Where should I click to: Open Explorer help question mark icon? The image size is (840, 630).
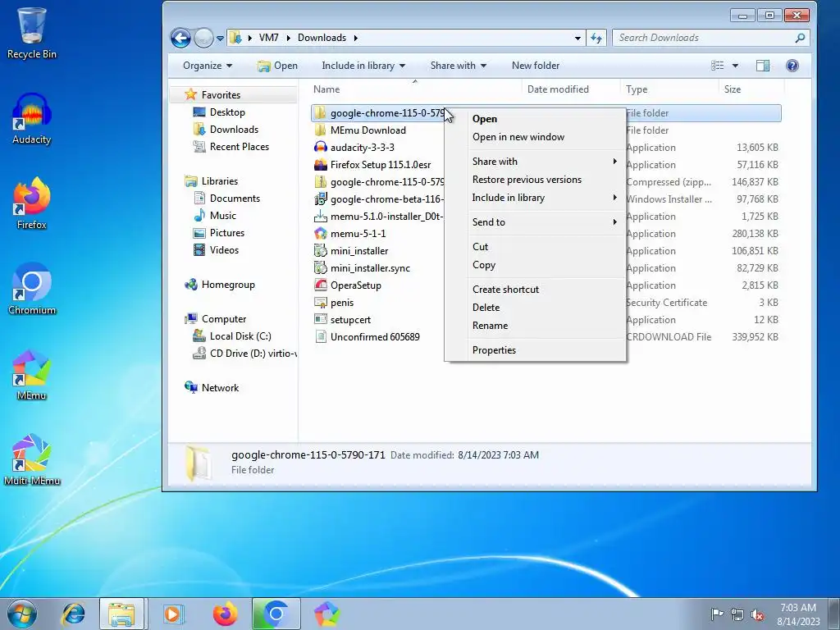coord(792,66)
